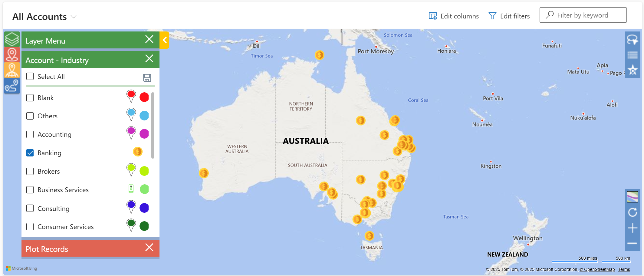Zoom in with the plus icon
This screenshot has width=644, height=276.
point(632,228)
